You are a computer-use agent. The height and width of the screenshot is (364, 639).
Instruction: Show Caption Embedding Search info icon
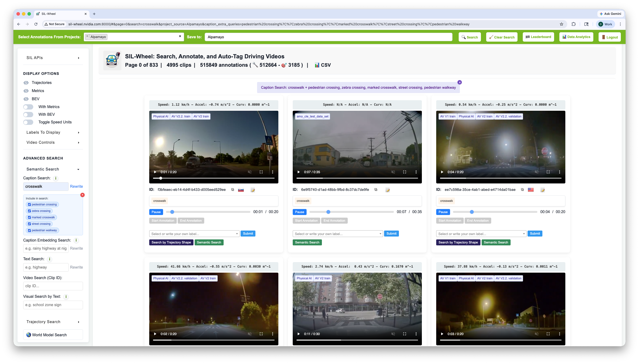click(x=76, y=241)
